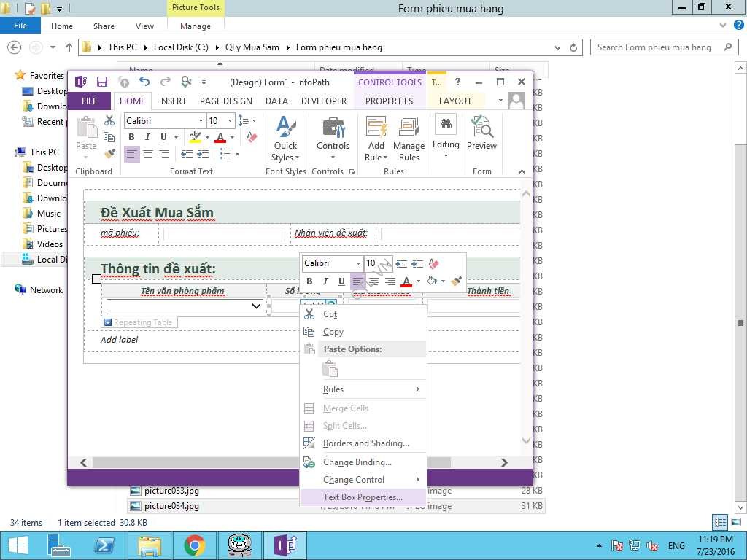Screen dimensions: 747x560
Task: Open the Calibri font dropdown in ribbon
Action: tap(201, 120)
